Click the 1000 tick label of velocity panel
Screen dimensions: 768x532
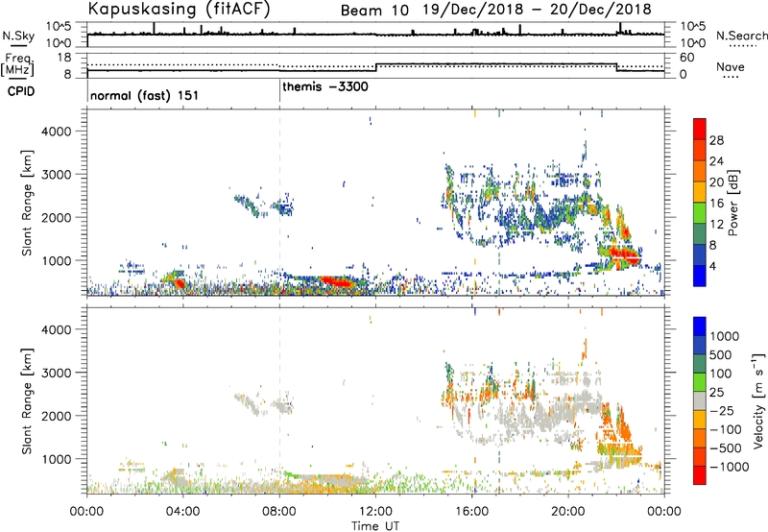pyautogui.click(x=57, y=459)
